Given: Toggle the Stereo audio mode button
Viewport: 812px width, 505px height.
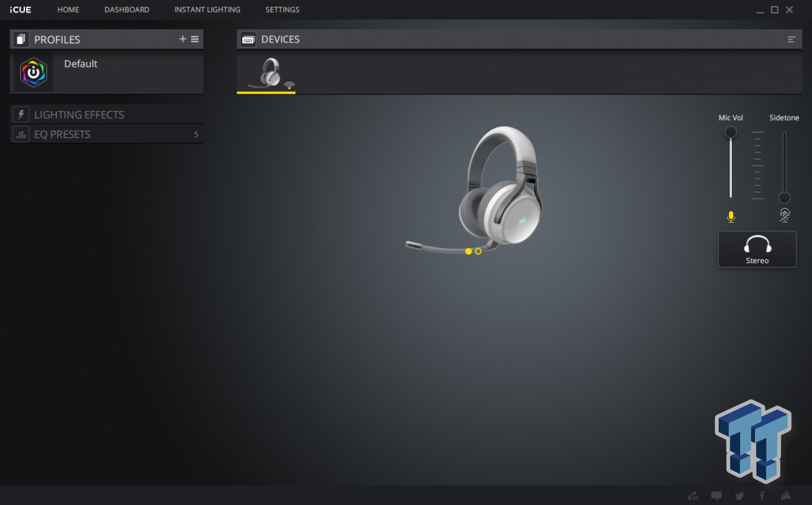Looking at the screenshot, I should click(757, 249).
